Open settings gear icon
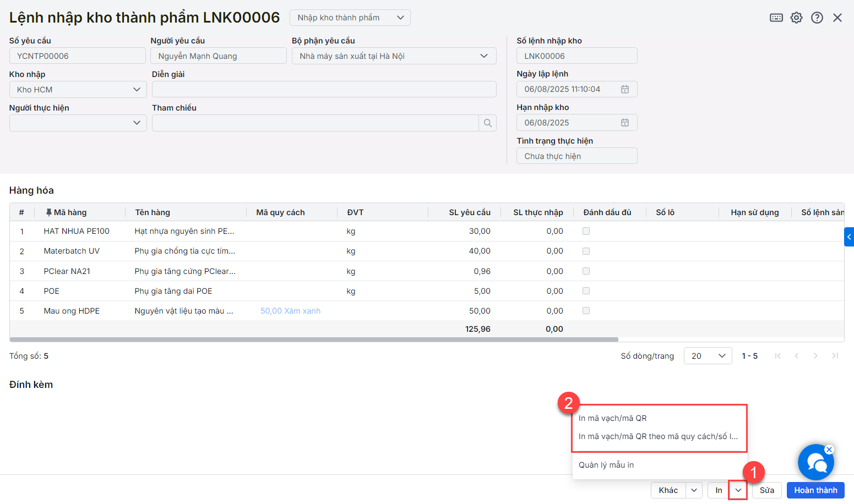This screenshot has height=504, width=854. pyautogui.click(x=796, y=18)
